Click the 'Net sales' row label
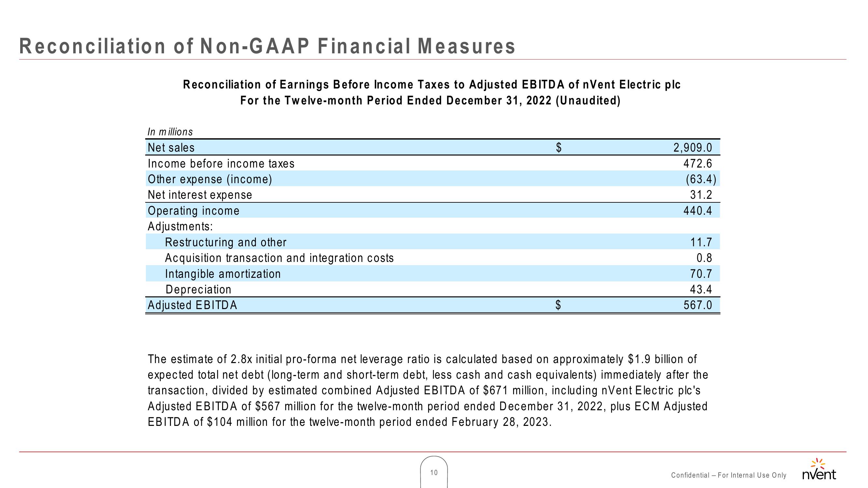The height and width of the screenshot is (488, 868). (171, 147)
